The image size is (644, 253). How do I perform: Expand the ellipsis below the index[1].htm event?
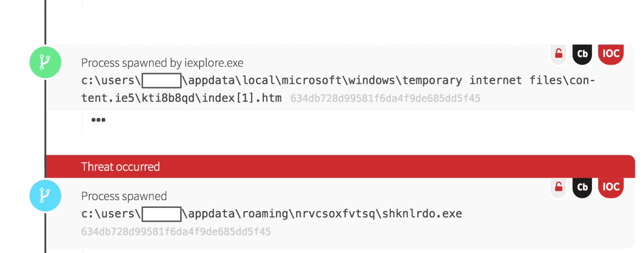coord(98,120)
